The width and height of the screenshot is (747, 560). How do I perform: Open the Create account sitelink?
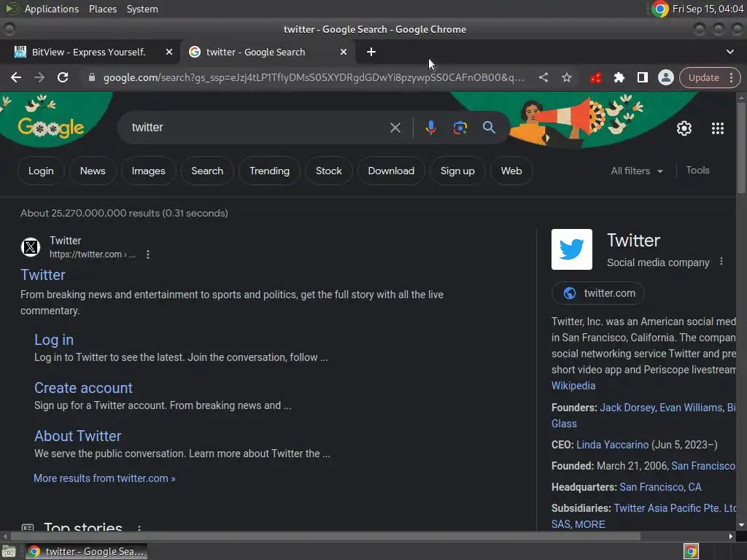[83, 388]
